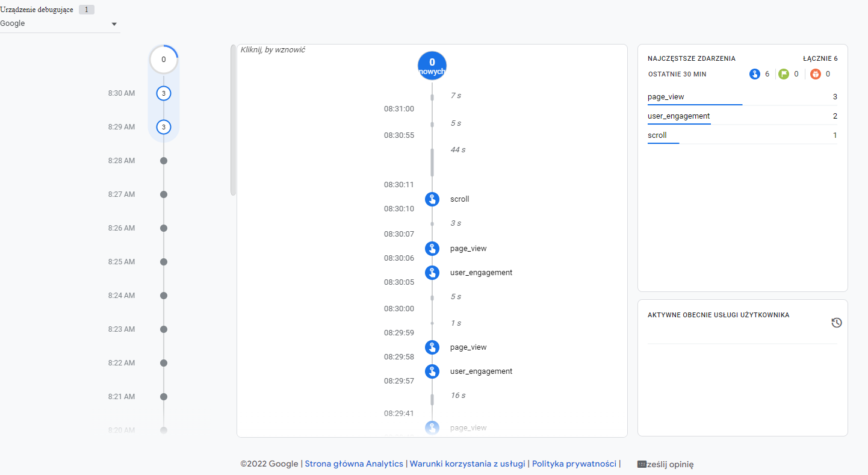Open the Google debug device dropdown
This screenshot has width=868, height=475.
pos(60,24)
